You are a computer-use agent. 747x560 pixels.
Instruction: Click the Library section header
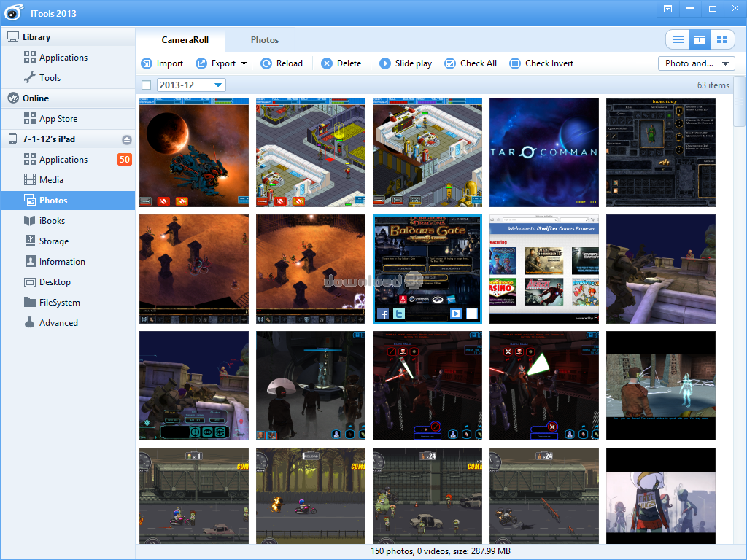(68, 37)
